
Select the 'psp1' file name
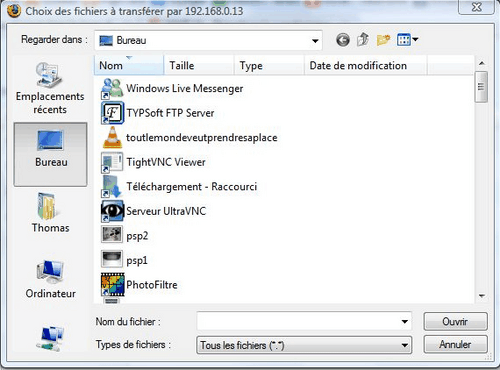[137, 260]
